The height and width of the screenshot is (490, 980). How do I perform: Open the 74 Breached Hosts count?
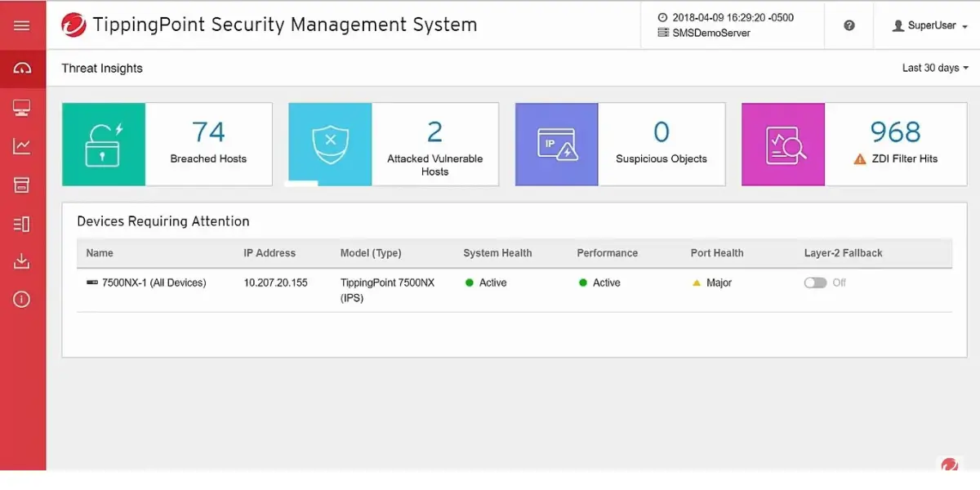(208, 131)
